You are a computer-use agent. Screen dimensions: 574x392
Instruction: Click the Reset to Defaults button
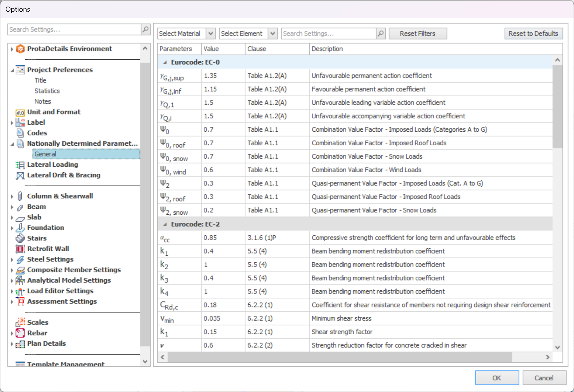click(533, 34)
